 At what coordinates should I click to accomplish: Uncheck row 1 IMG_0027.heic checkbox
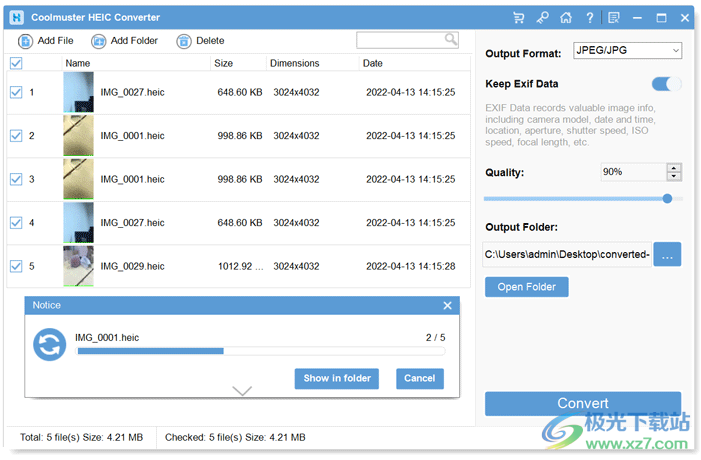coord(16,92)
